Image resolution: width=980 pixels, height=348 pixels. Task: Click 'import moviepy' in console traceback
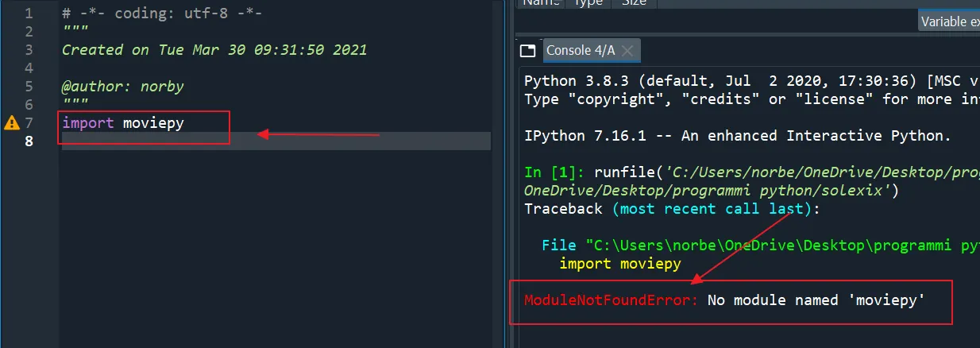620,264
